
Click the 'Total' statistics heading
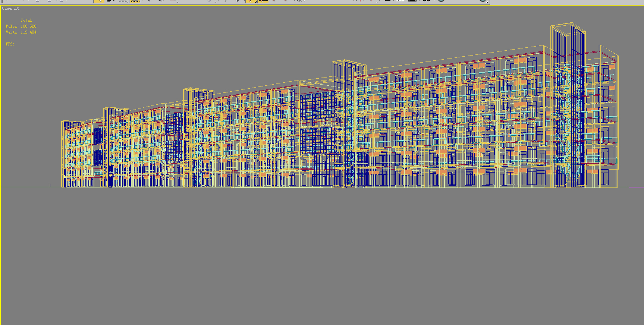pyautogui.click(x=26, y=20)
